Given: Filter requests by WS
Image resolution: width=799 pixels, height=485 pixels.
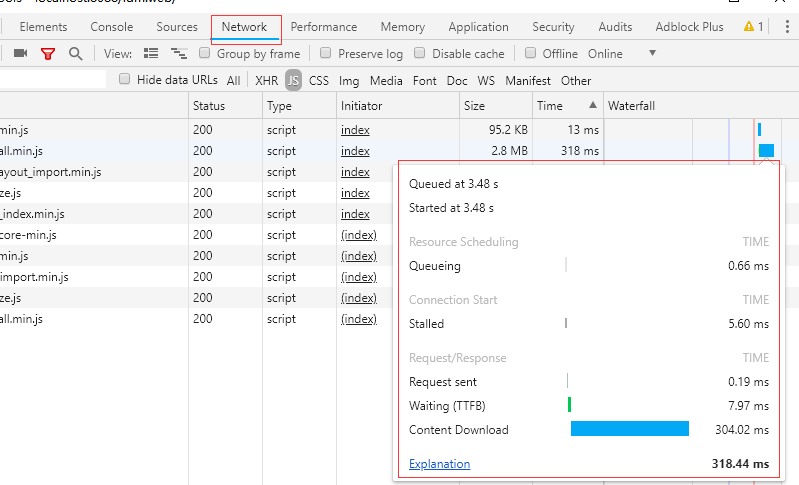Looking at the screenshot, I should [x=486, y=80].
